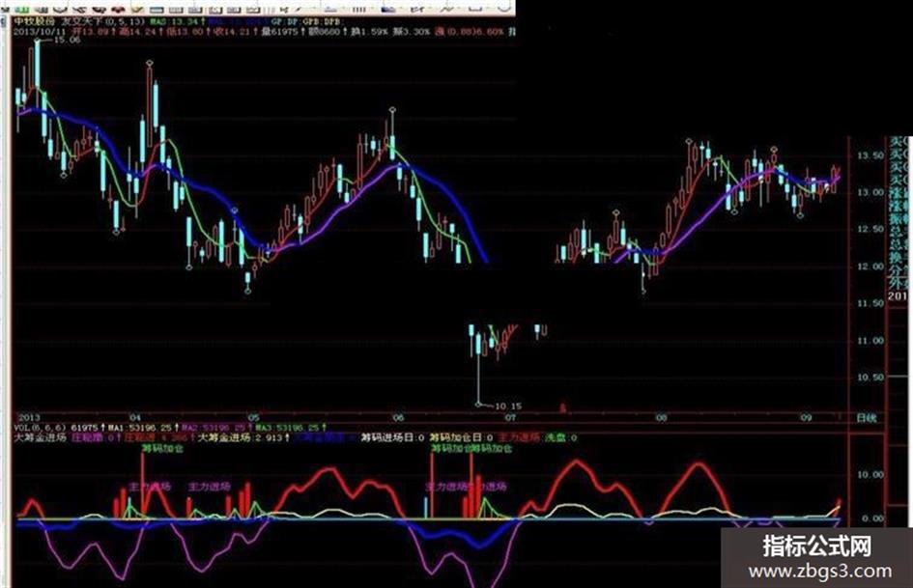Click the MA3: 13.34 moving-average readout
Viewport: 913px width, 588px height.
[x=173, y=21]
